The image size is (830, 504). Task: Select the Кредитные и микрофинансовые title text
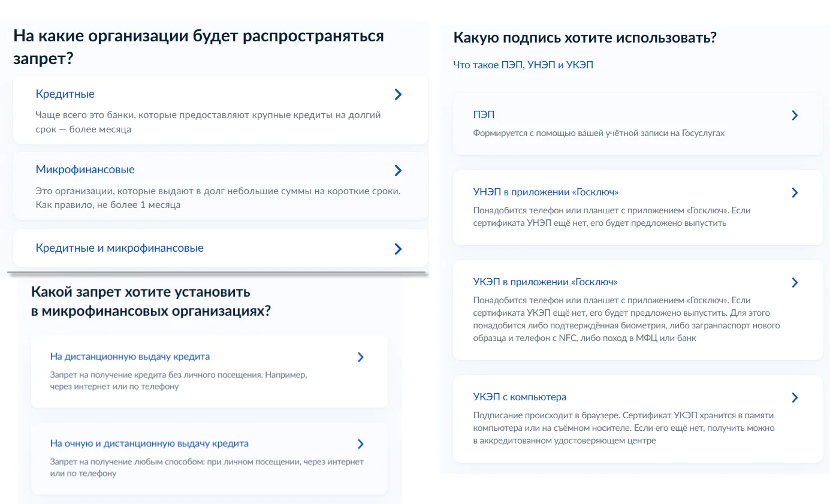pyautogui.click(x=119, y=248)
